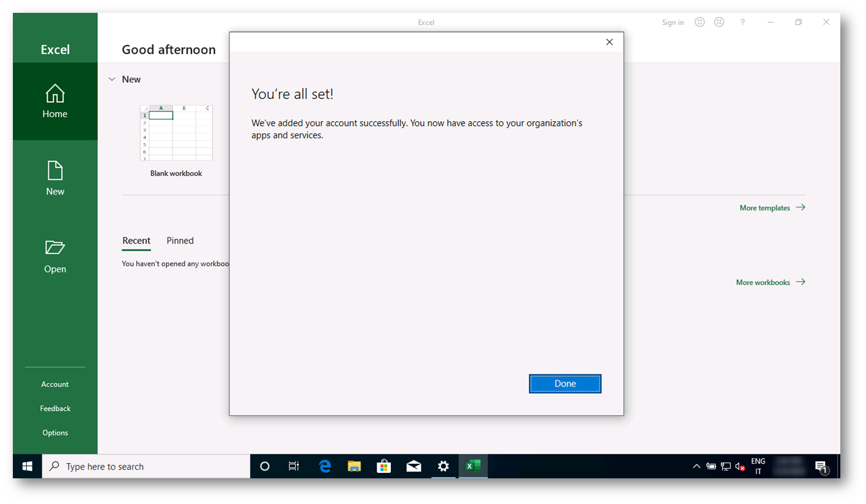866x504 pixels.
Task: Open Microsoft Store from the taskbar
Action: 383,466
